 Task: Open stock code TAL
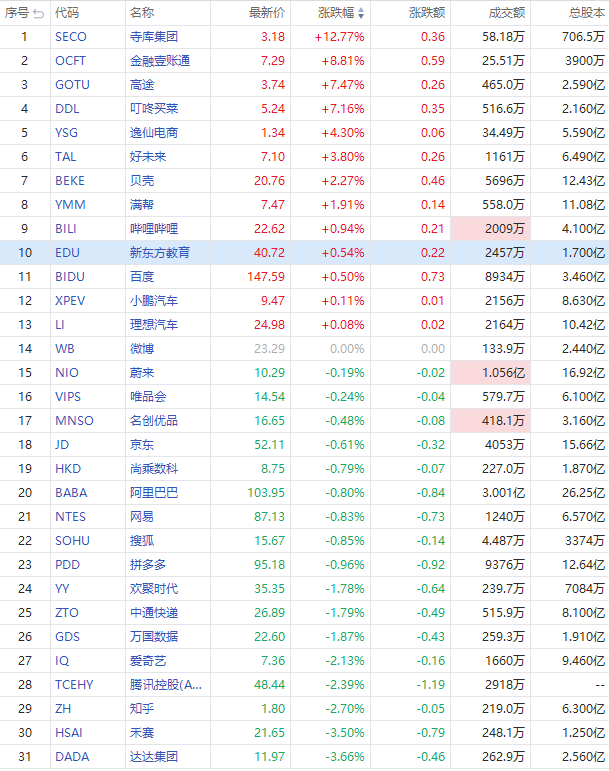(65, 157)
